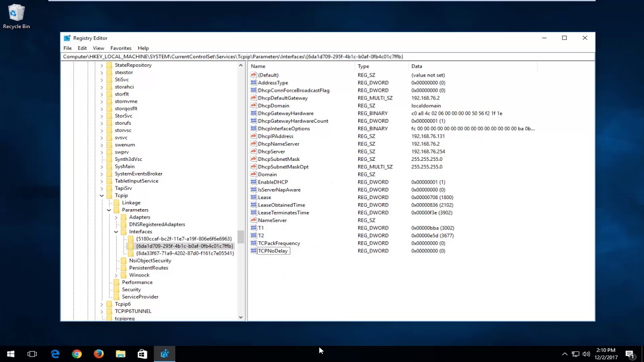Select the LeaseObtainedTime value name

281,205
